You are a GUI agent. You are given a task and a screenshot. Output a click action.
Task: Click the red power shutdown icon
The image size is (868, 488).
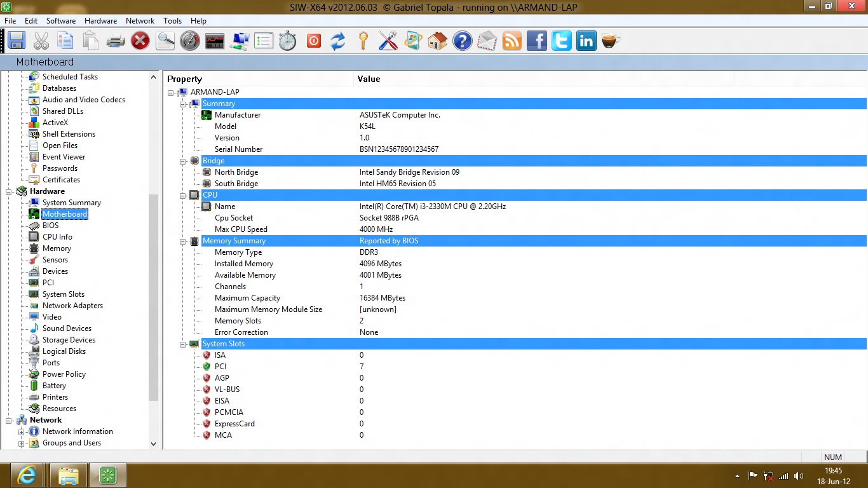click(x=313, y=41)
